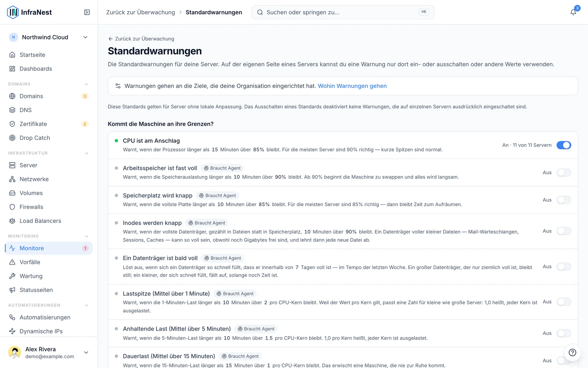588x368 pixels.
Task: Click the Server rack icon
Action: point(12,165)
